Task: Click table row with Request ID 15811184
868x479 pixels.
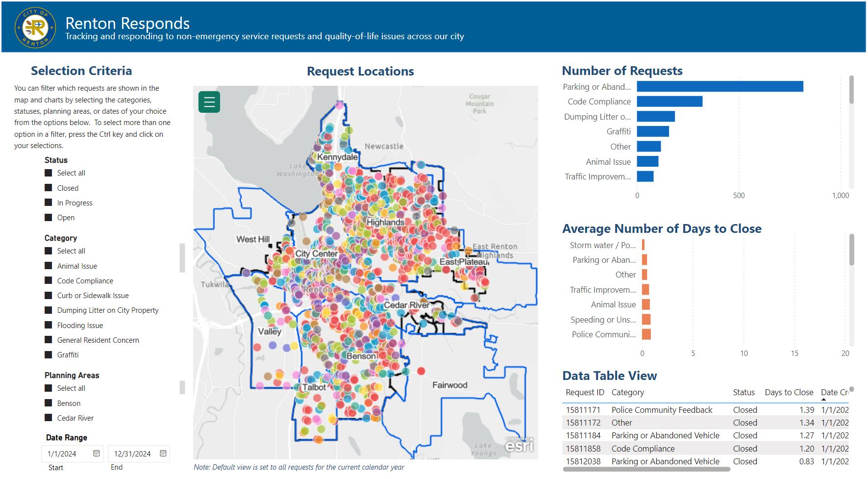Action: (x=706, y=435)
